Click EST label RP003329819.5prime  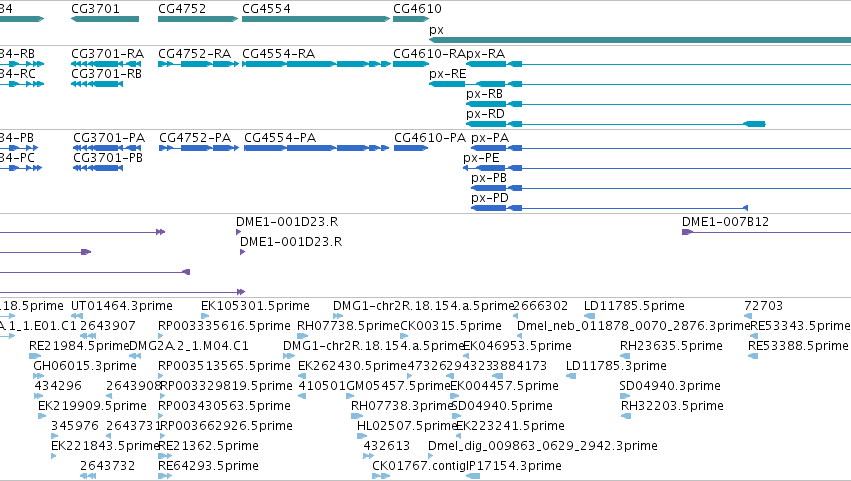(x=226, y=387)
